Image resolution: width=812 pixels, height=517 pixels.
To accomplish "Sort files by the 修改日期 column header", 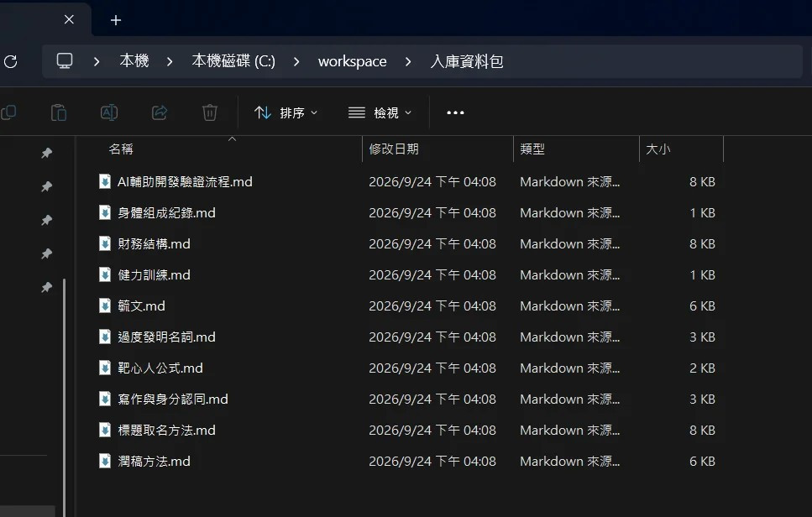I will (x=394, y=149).
